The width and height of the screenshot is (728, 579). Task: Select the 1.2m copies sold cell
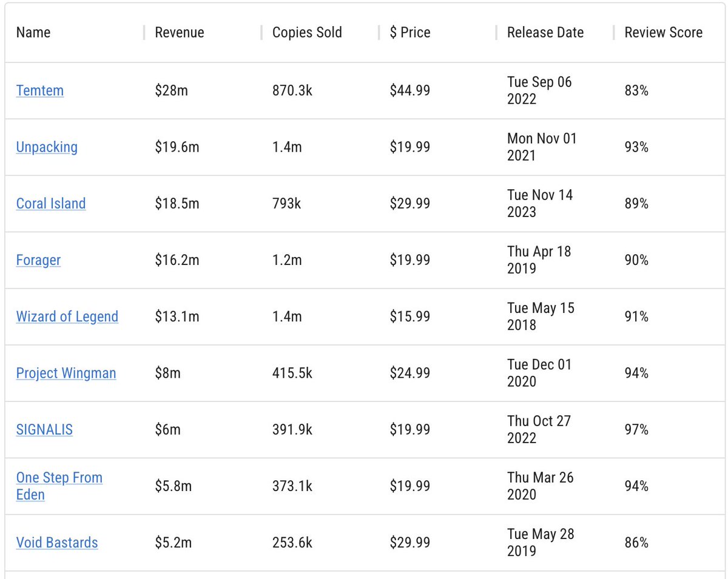(287, 260)
